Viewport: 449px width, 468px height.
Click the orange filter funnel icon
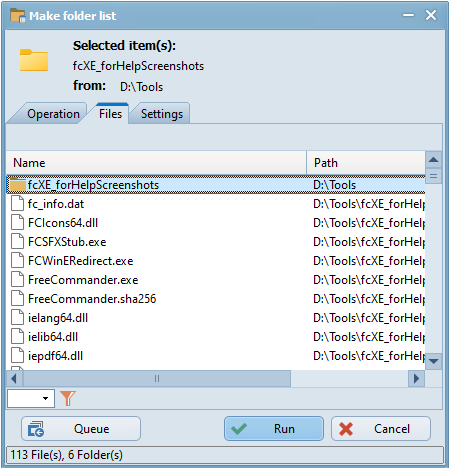coord(68,398)
